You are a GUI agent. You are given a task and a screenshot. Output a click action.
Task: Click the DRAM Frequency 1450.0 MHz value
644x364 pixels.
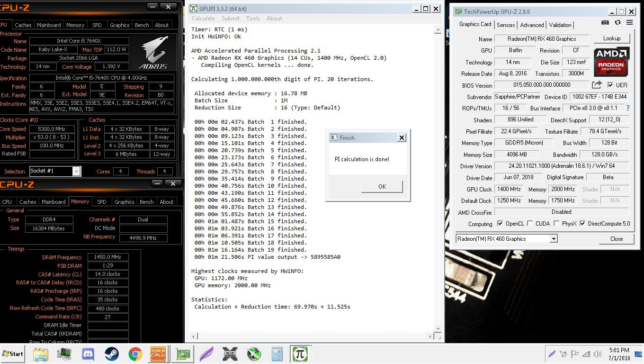pos(107,257)
